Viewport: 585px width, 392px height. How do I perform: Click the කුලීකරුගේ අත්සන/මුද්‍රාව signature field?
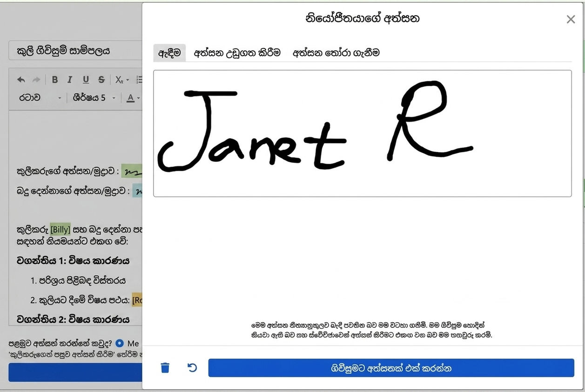132,171
